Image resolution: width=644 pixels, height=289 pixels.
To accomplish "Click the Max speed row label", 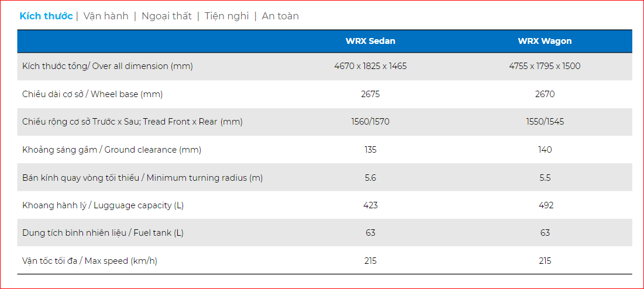I will [89, 261].
